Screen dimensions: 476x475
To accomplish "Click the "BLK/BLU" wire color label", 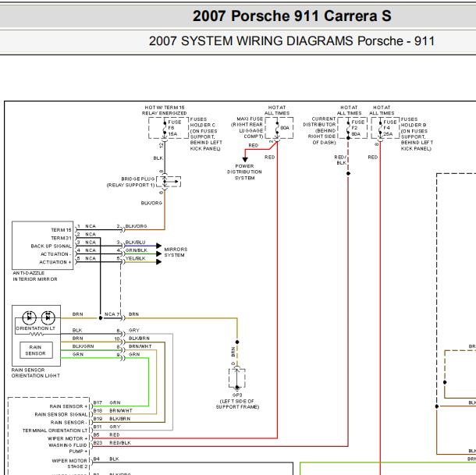I will (136, 243).
